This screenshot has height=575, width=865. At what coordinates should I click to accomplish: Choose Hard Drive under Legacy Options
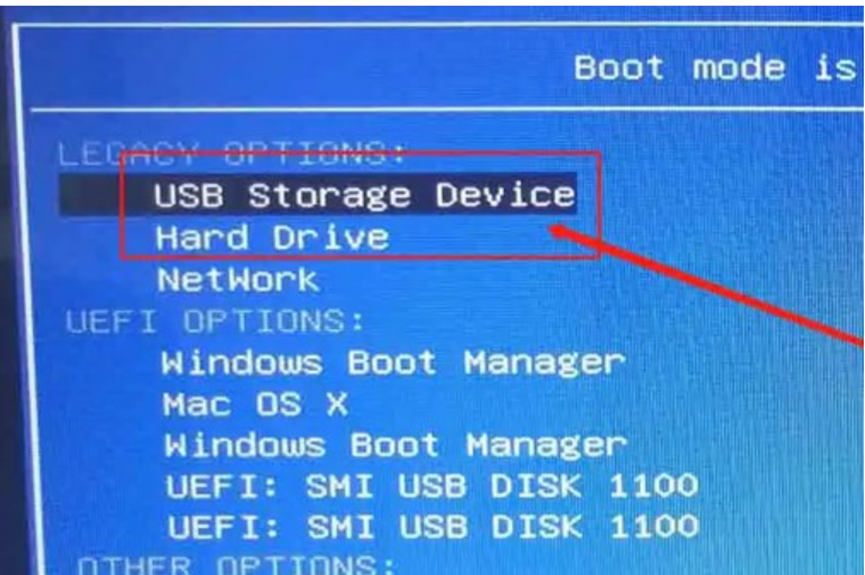273,237
